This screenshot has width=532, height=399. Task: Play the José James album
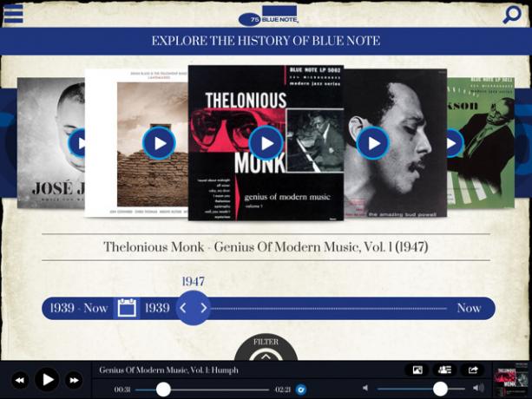(x=77, y=143)
